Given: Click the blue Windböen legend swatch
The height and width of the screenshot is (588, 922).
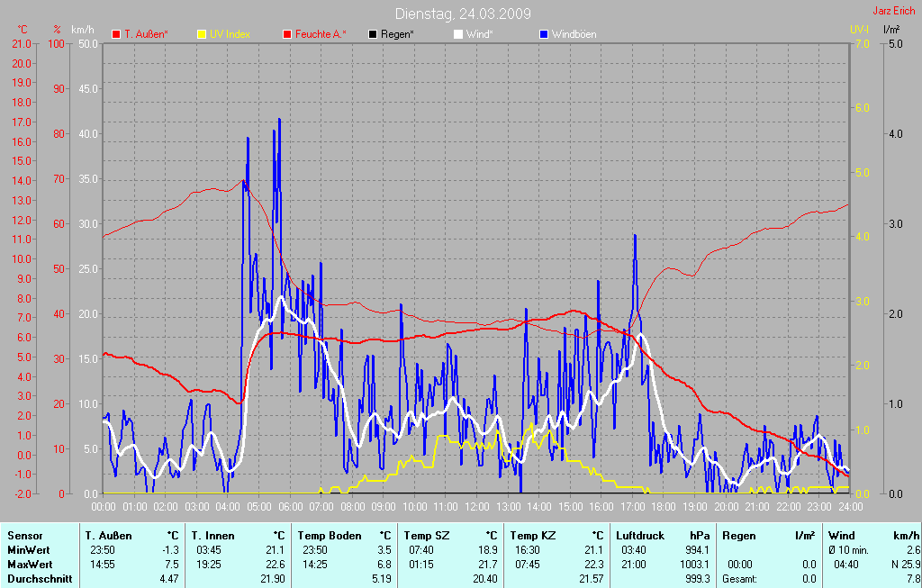Looking at the screenshot, I should (x=544, y=35).
